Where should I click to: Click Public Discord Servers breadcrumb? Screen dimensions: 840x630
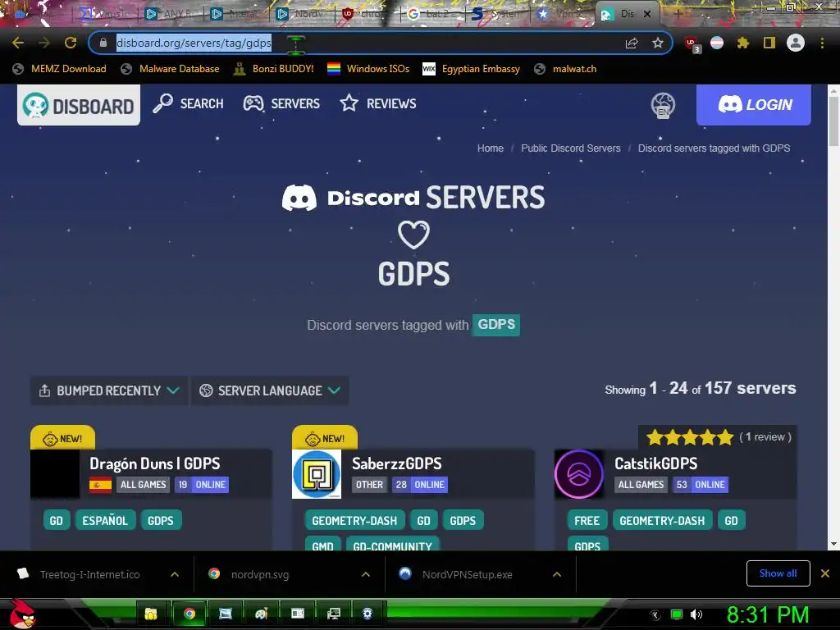click(x=571, y=148)
